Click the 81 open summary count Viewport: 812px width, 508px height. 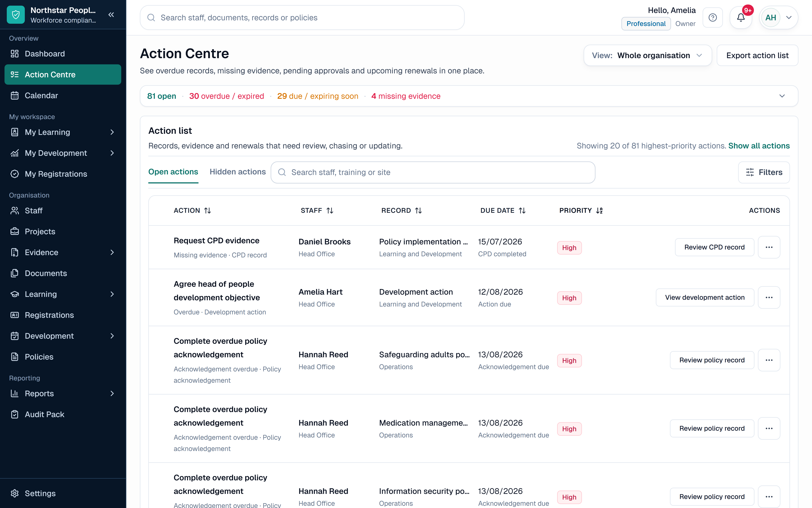click(161, 96)
